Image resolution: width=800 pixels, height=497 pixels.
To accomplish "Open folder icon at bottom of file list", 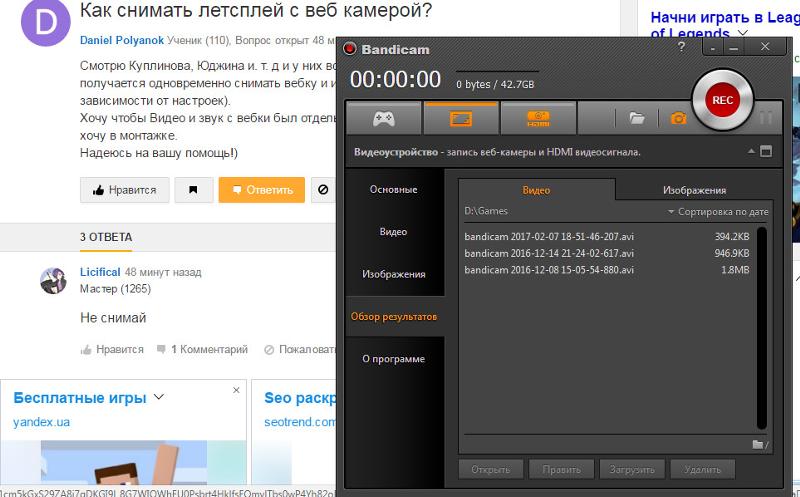I will pos(760,444).
